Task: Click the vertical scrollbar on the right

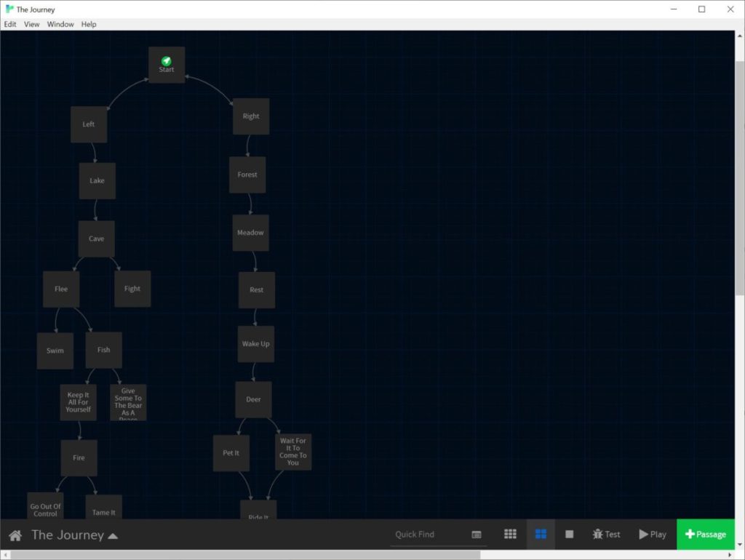Action: point(739,182)
